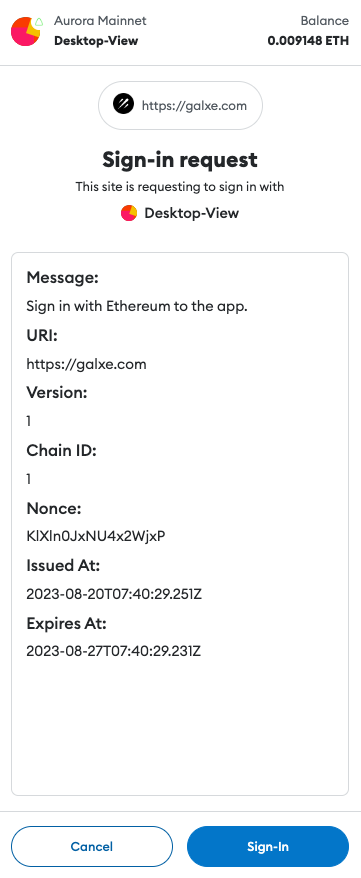Click the Galxe site logo icon
Viewport: 361px width, 878px height.
click(x=123, y=104)
